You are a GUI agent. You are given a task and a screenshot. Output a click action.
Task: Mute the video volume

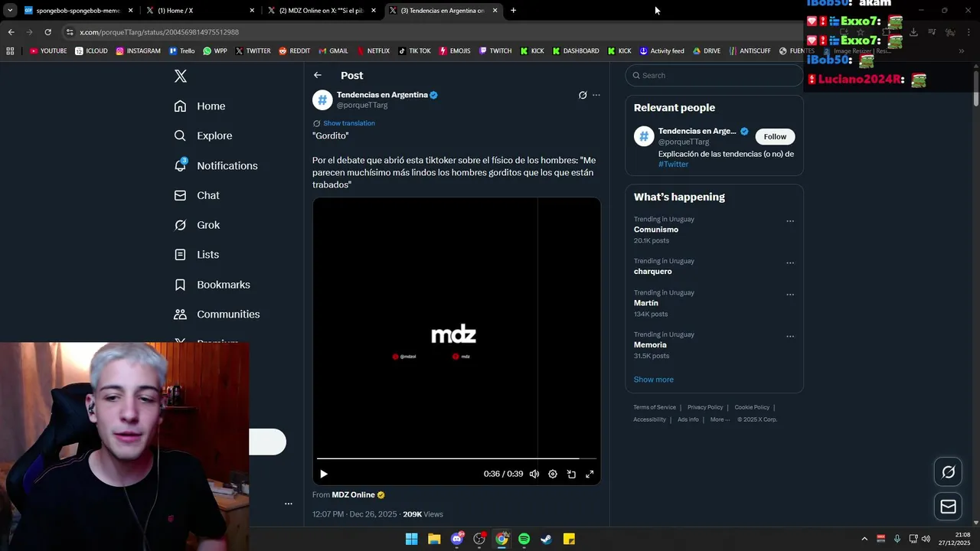(x=534, y=474)
